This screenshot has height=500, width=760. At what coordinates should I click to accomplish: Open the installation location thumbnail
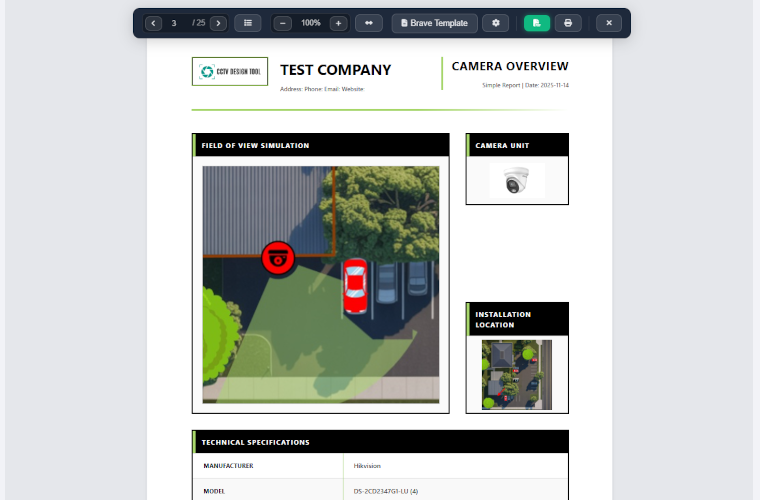(517, 374)
